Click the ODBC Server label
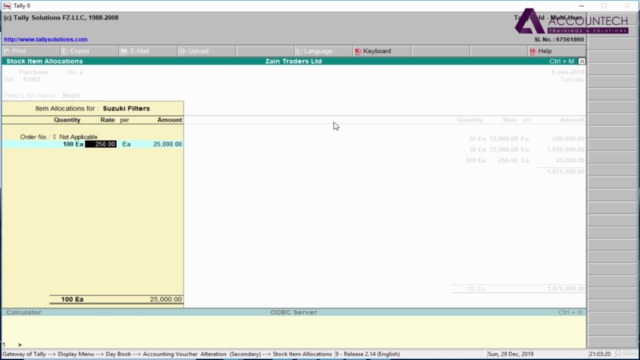This screenshot has height=360, width=640. 293,312
